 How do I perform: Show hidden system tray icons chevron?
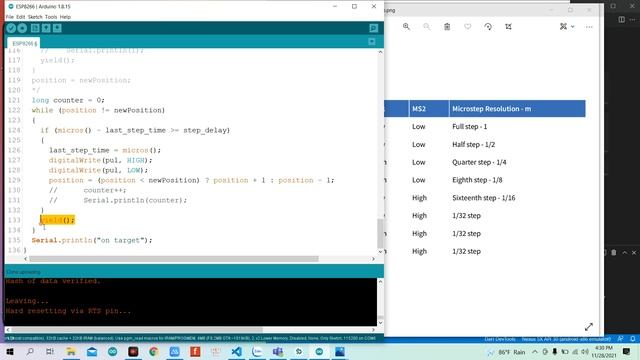coord(535,352)
